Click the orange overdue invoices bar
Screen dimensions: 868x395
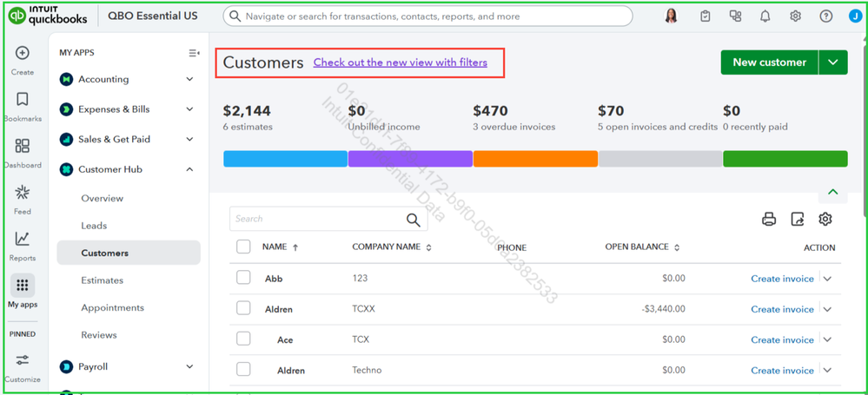(x=535, y=159)
